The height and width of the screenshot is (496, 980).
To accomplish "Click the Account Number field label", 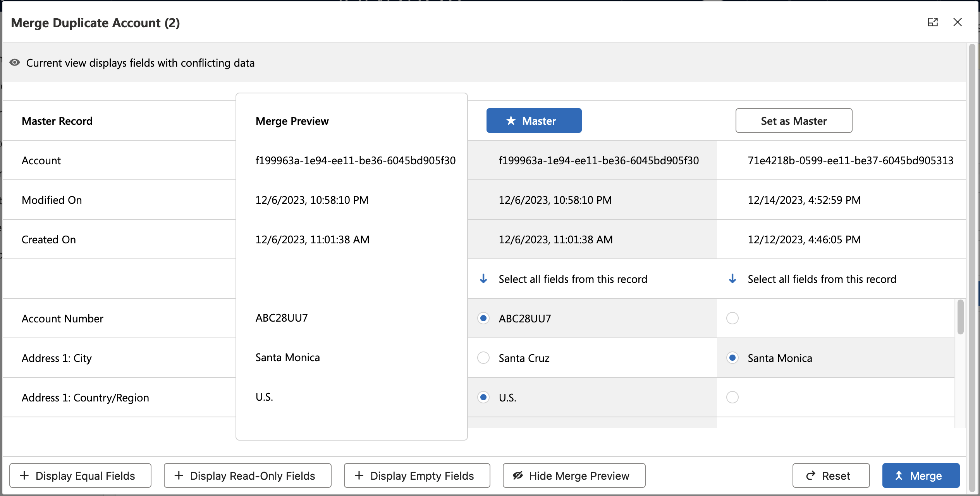I will coord(62,319).
